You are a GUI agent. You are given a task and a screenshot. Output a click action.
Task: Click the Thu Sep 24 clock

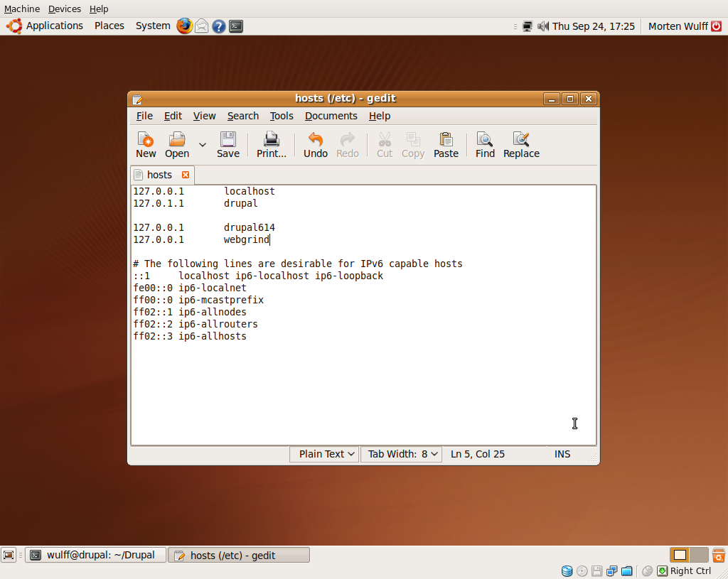pyautogui.click(x=594, y=26)
